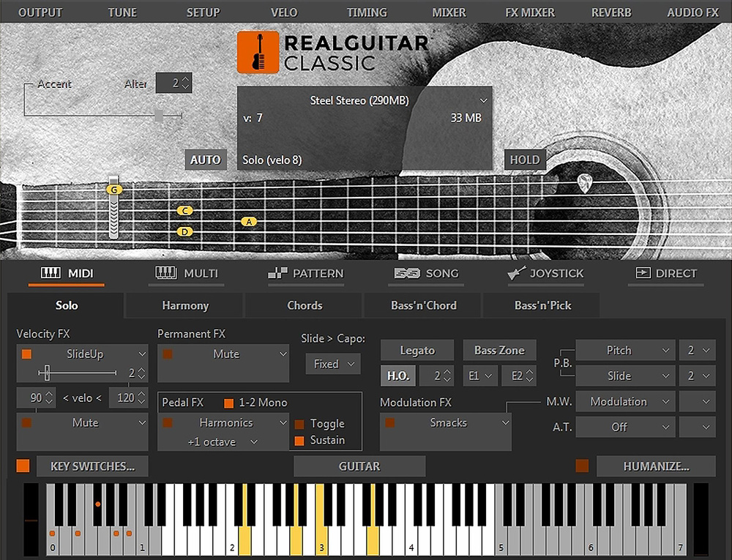The height and width of the screenshot is (560, 732).
Task: Open the Slide Capo Fixed dropdown
Action: point(333,364)
